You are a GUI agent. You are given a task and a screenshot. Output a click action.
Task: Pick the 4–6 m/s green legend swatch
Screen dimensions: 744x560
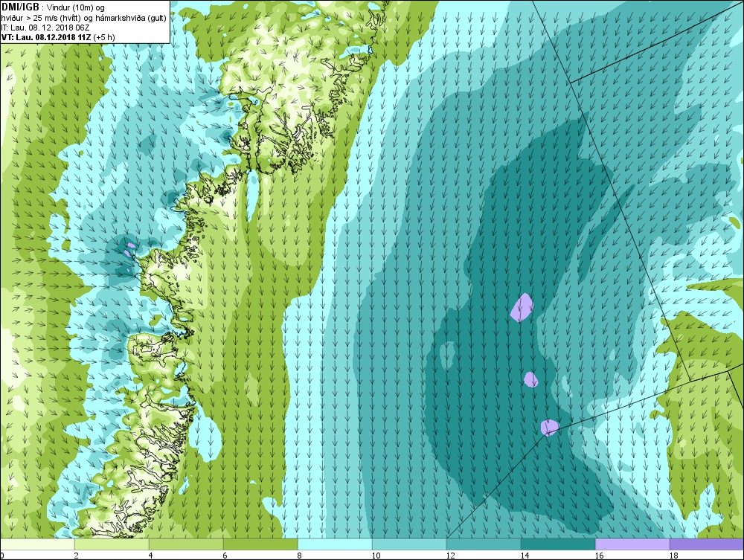tap(186, 544)
